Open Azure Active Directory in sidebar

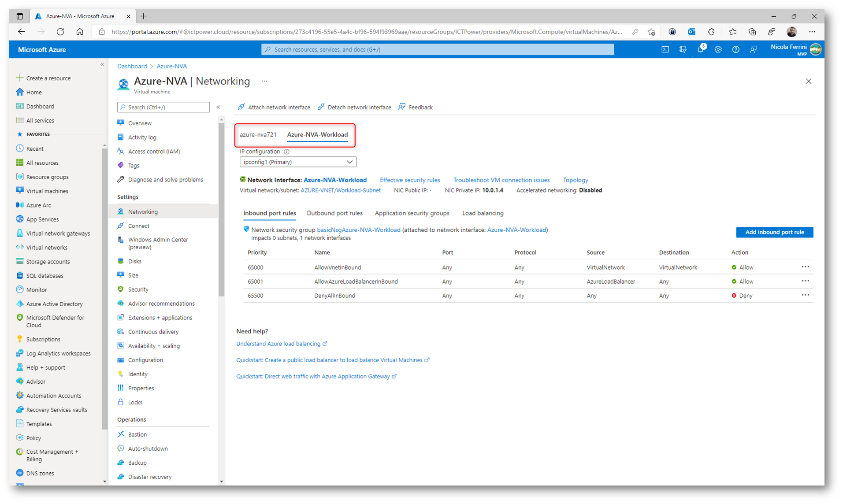pos(54,304)
